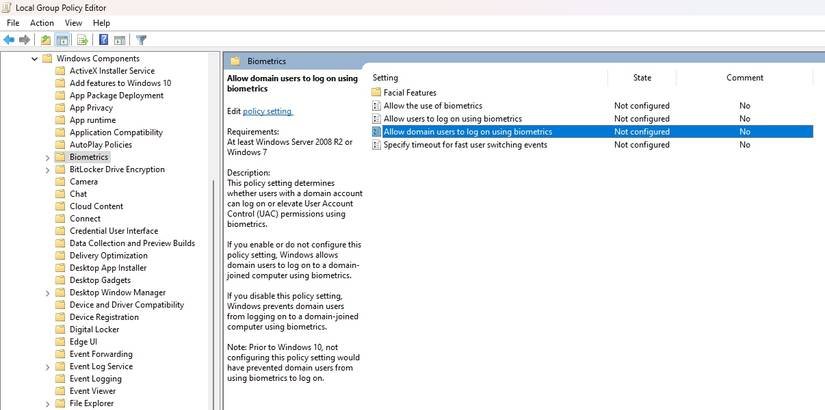Click the Up one level folder icon
Screen dimensions: 825x410
[x=46, y=40]
